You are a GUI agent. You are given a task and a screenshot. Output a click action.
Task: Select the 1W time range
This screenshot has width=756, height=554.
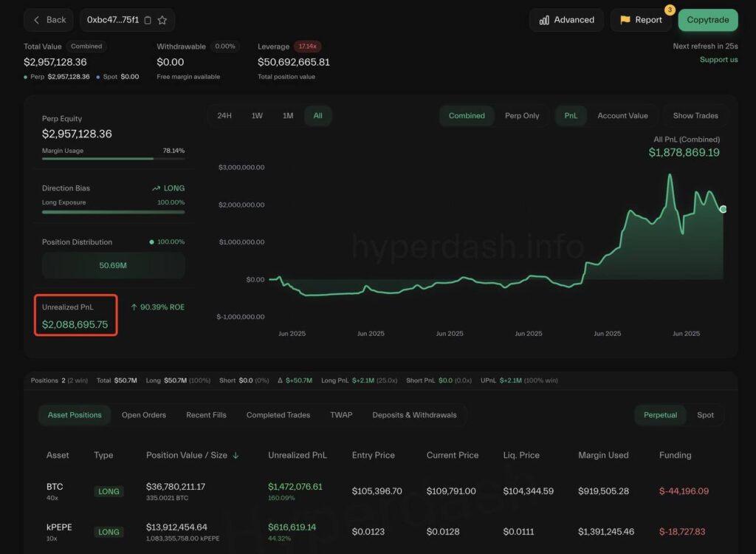(x=257, y=116)
